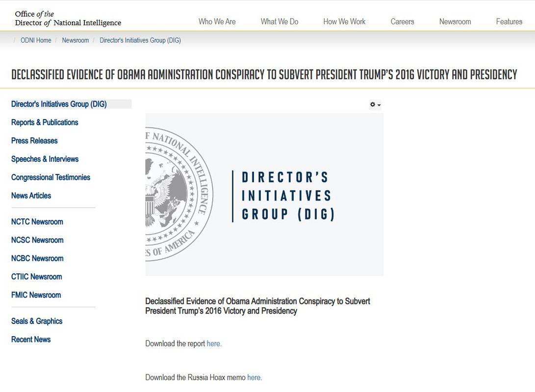535x392 pixels.
Task: Go to ODNI Home breadcrumb
Action: (x=36, y=40)
